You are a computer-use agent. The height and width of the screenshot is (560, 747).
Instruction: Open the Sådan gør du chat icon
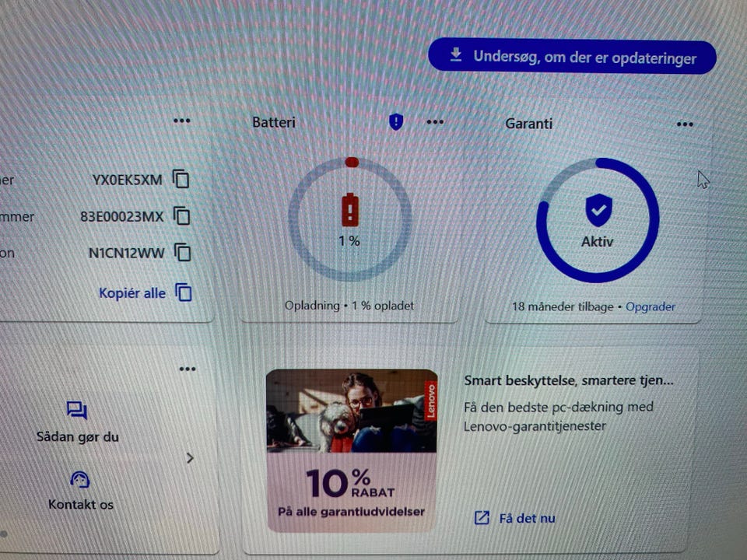click(77, 410)
